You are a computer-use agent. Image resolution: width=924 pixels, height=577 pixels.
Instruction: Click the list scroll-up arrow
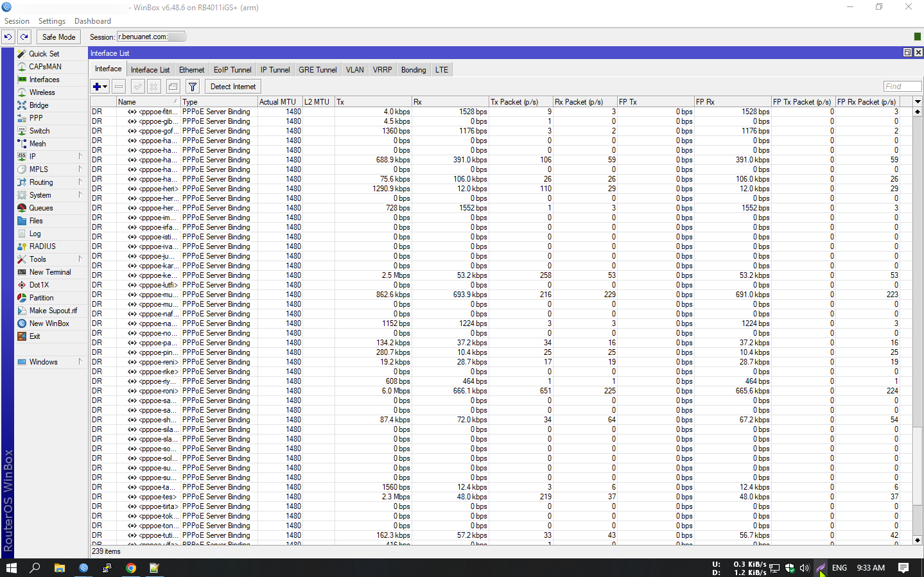(918, 112)
